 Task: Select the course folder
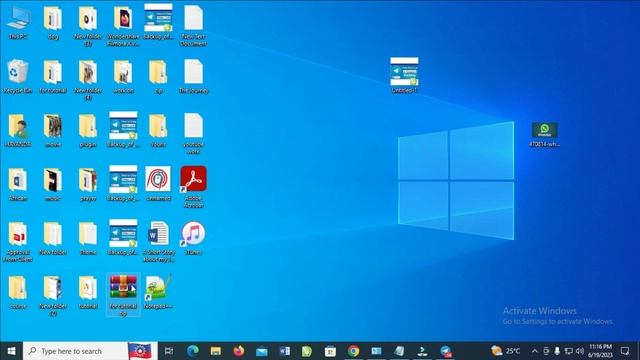coord(18,292)
